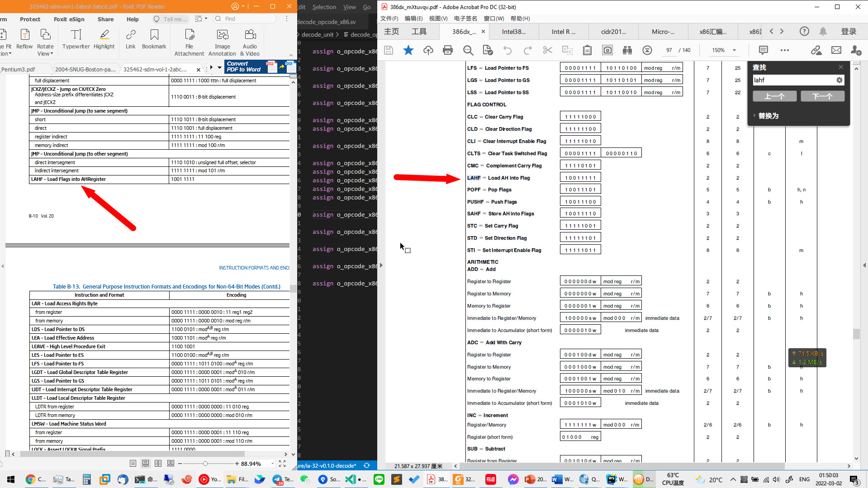Open the 工具 tab in Acrobat
Viewport: 868px width, 488px height.
(419, 31)
